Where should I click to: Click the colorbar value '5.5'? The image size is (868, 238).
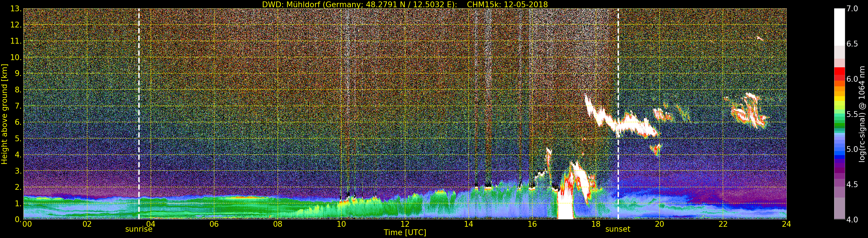(852, 114)
